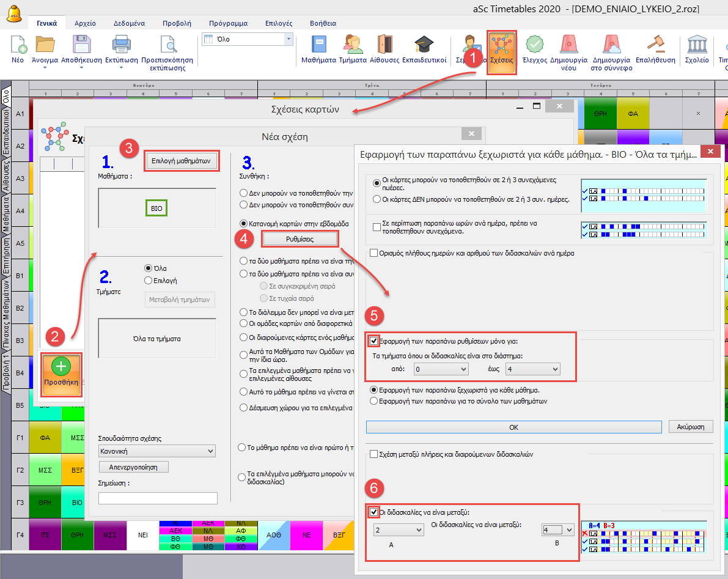Open the Βοήθεια ribbon tab
Viewport: 728px width, 579px height.
click(322, 23)
